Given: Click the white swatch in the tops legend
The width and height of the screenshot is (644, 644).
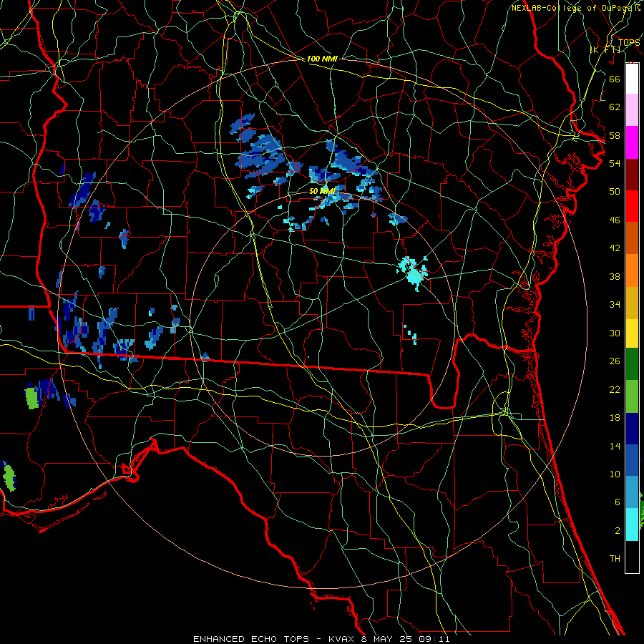Looking at the screenshot, I should [632, 79].
